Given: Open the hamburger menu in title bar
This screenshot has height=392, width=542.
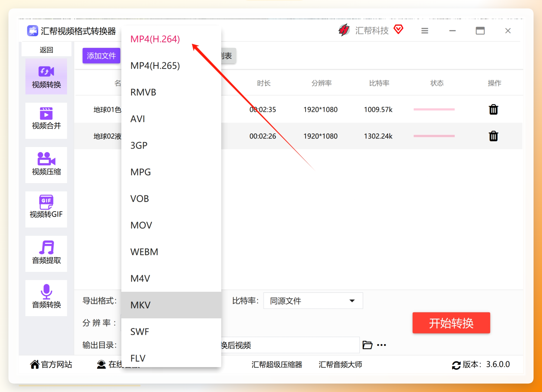Looking at the screenshot, I should 425,31.
